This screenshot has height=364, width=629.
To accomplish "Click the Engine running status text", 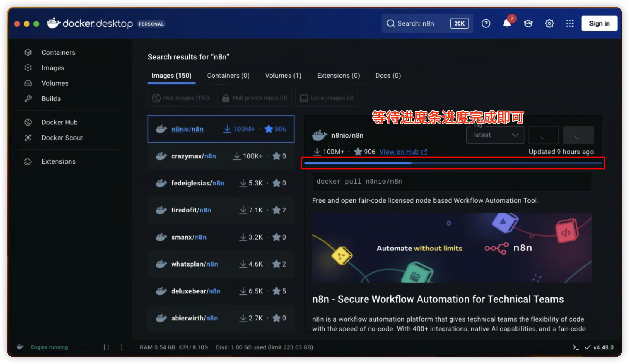I will click(x=49, y=347).
